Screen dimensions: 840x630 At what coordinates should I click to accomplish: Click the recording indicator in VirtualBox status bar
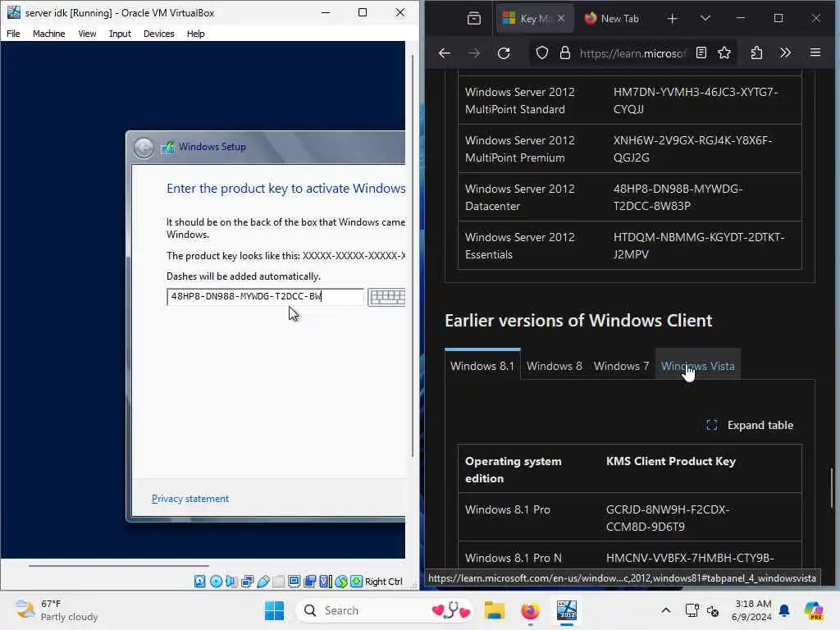click(309, 582)
